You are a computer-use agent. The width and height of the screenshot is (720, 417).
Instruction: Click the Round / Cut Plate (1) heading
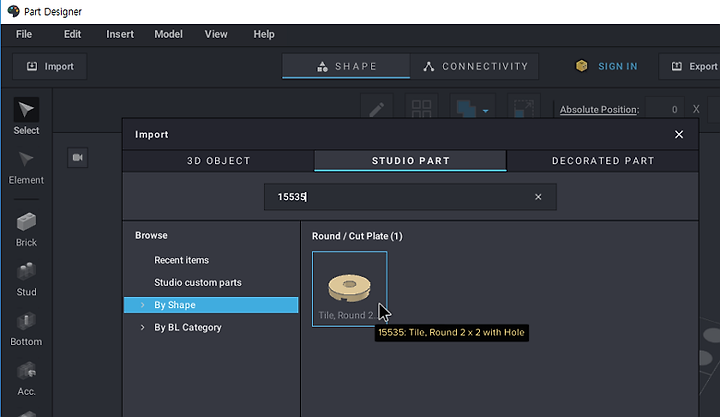(x=357, y=236)
